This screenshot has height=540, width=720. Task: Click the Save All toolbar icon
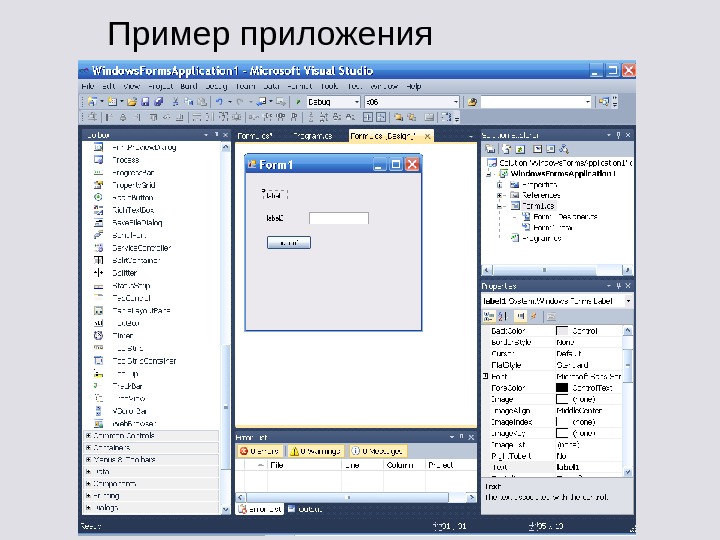pyautogui.click(x=158, y=102)
